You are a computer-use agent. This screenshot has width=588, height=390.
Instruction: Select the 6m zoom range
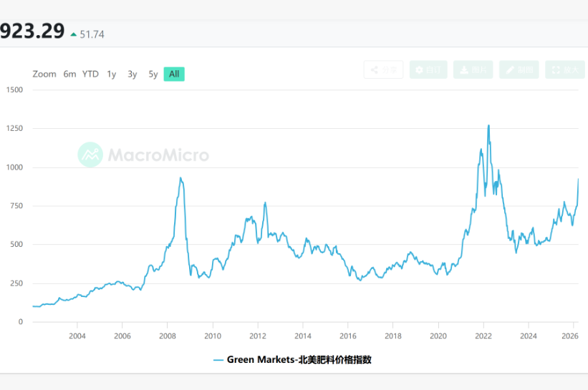[x=69, y=74]
